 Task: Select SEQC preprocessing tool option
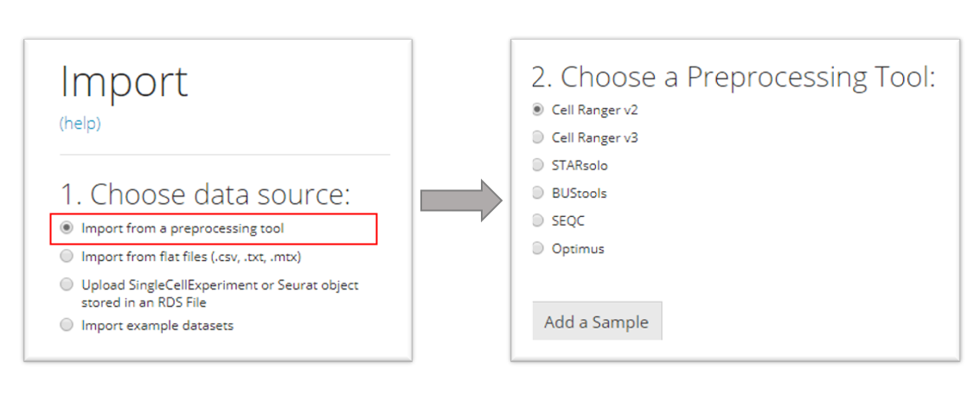click(538, 220)
